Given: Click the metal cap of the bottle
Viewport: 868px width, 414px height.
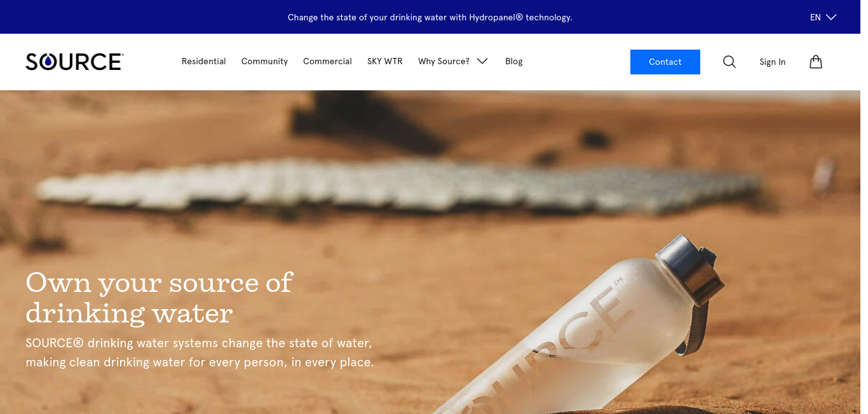Looking at the screenshot, I should tap(689, 267).
